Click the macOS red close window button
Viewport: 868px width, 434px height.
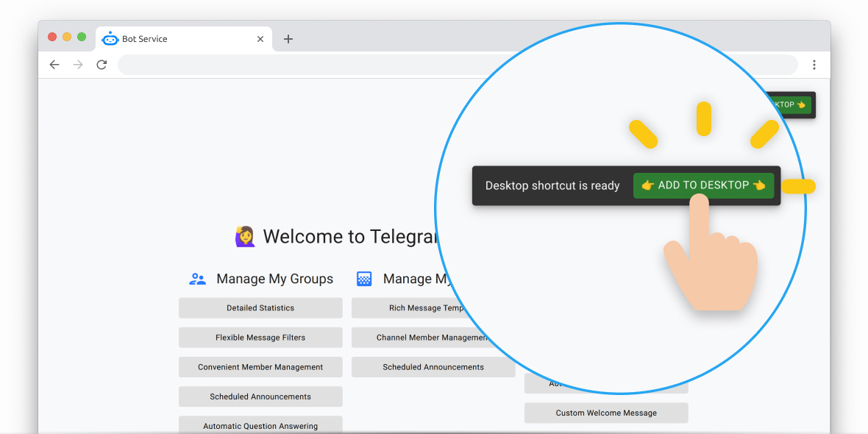(52, 37)
